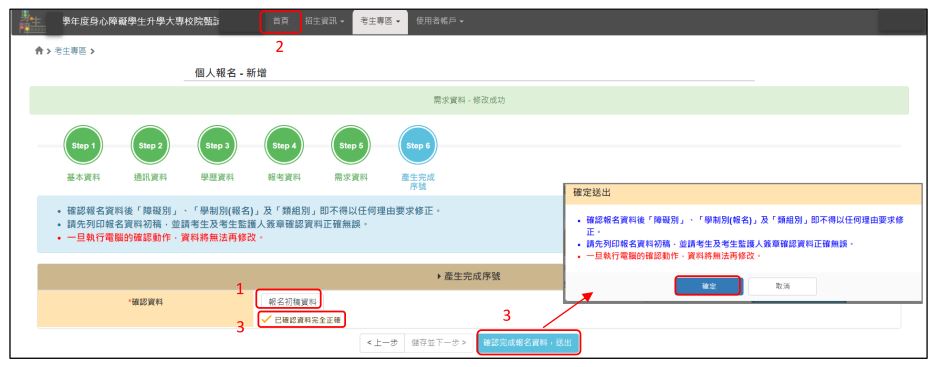Expand the 使用者帳戶 dropdown menu

(439, 21)
